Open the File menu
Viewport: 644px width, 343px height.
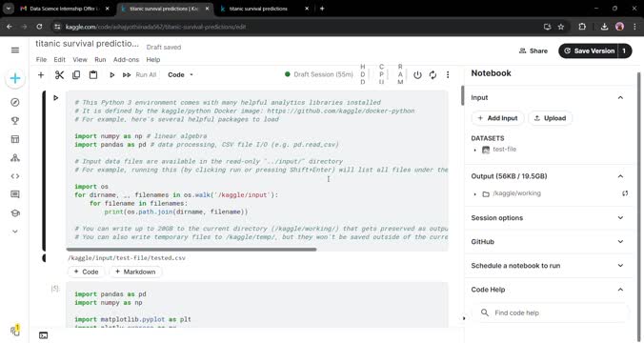[x=41, y=60]
